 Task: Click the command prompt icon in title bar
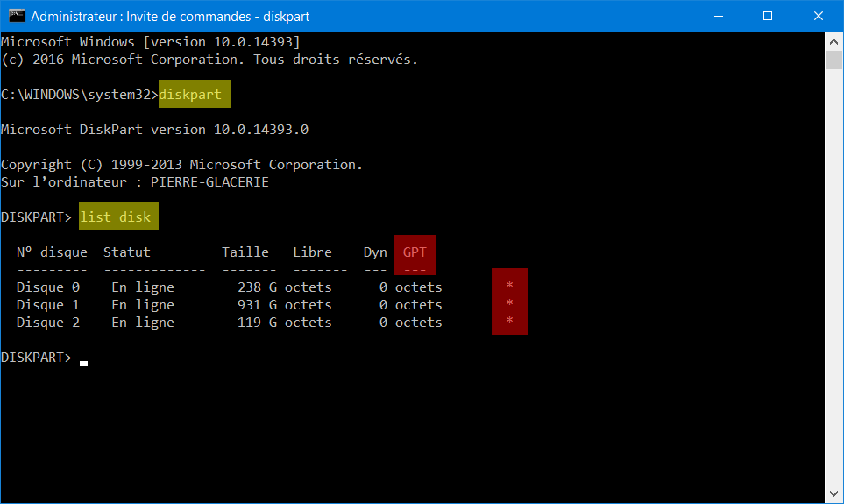pyautogui.click(x=17, y=16)
